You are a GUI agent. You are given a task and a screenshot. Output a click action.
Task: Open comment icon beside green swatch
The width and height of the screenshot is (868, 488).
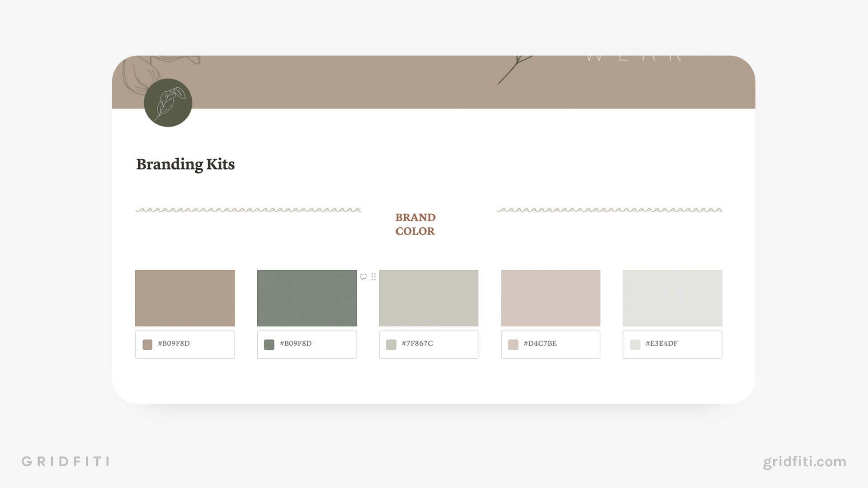coord(363,277)
